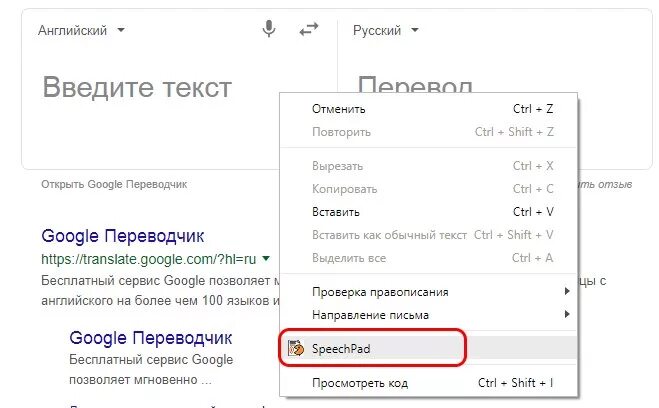The height and width of the screenshot is (408, 659).
Task: Swap languages with the double-arrow icon
Action: pos(309,29)
